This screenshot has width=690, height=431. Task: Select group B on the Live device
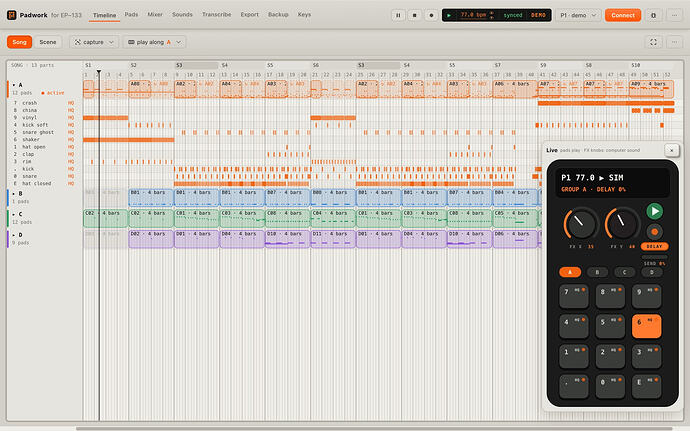(597, 272)
